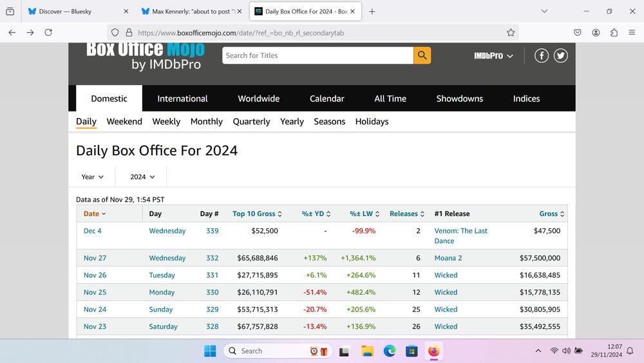Select the Seasons sub-tab

click(x=329, y=122)
